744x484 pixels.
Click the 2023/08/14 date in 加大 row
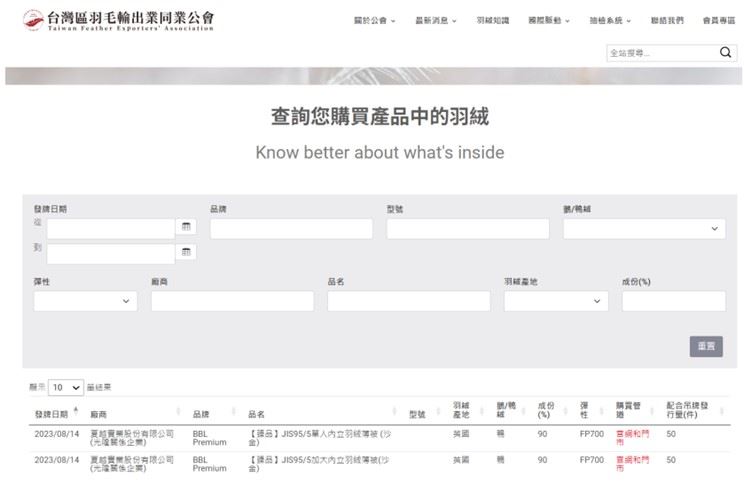pyautogui.click(x=57, y=460)
